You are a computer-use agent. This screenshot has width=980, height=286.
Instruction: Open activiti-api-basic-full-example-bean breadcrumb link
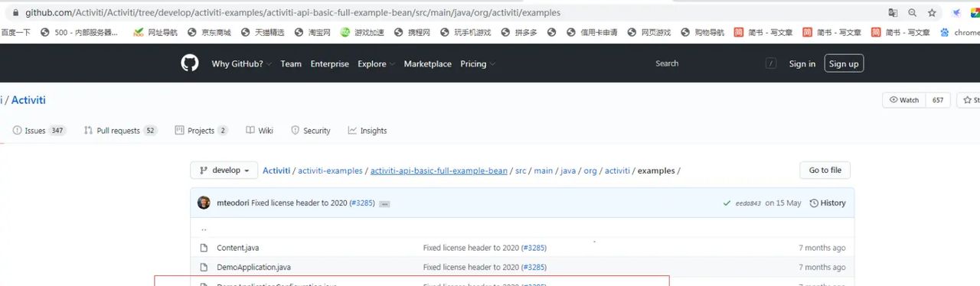pyautogui.click(x=439, y=171)
